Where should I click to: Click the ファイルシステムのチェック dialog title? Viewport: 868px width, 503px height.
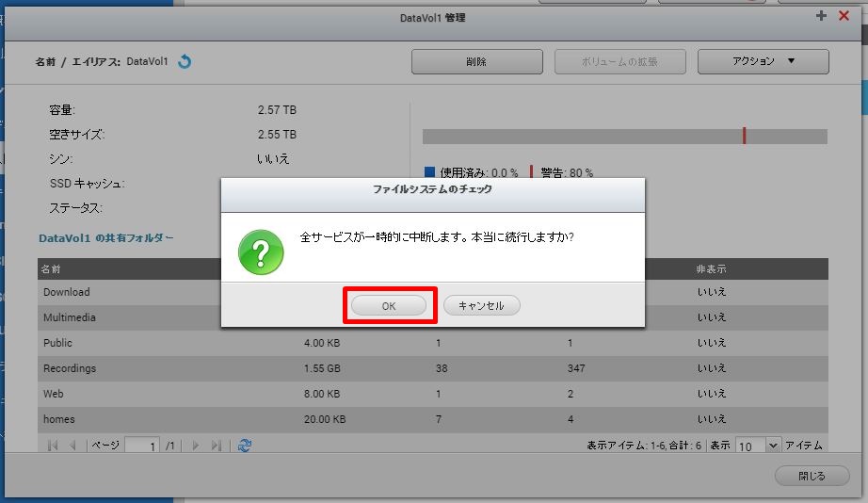coord(432,189)
